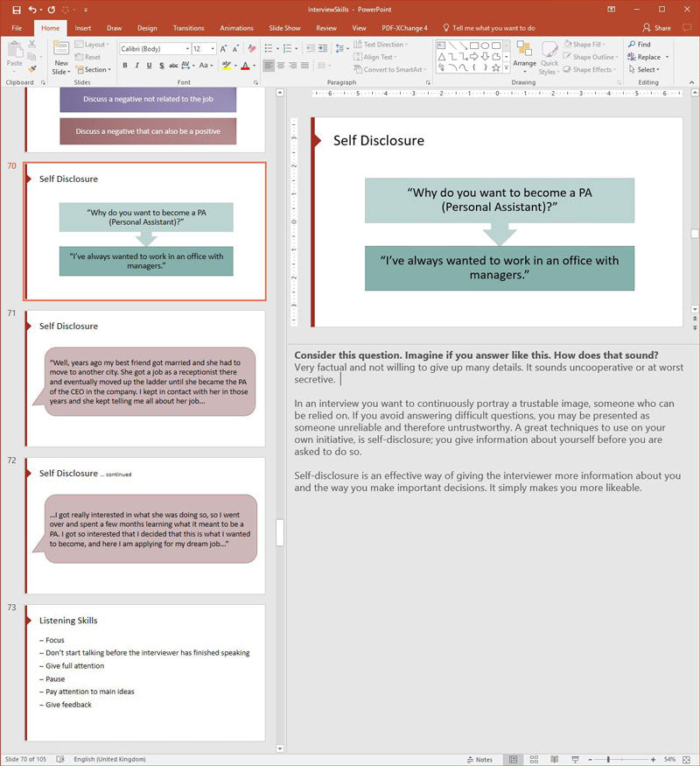Increase the font size with the larger A
The image size is (700, 766).
click(223, 49)
